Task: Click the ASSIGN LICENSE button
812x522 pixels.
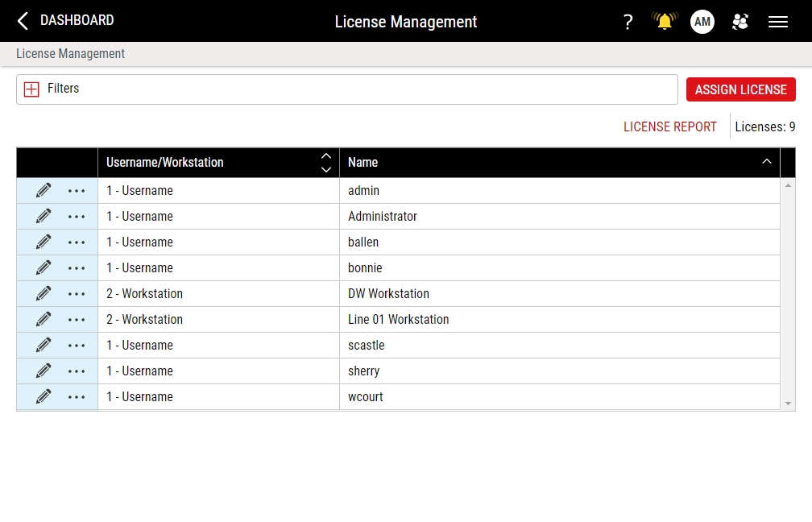Action: tap(740, 89)
